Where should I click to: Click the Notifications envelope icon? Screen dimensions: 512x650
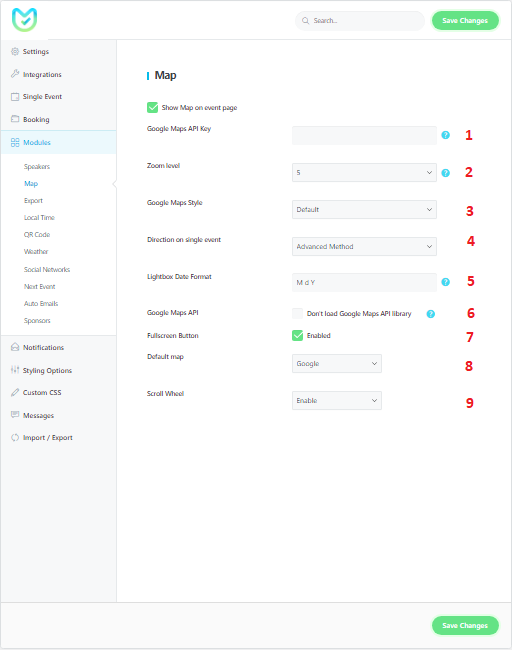15,347
